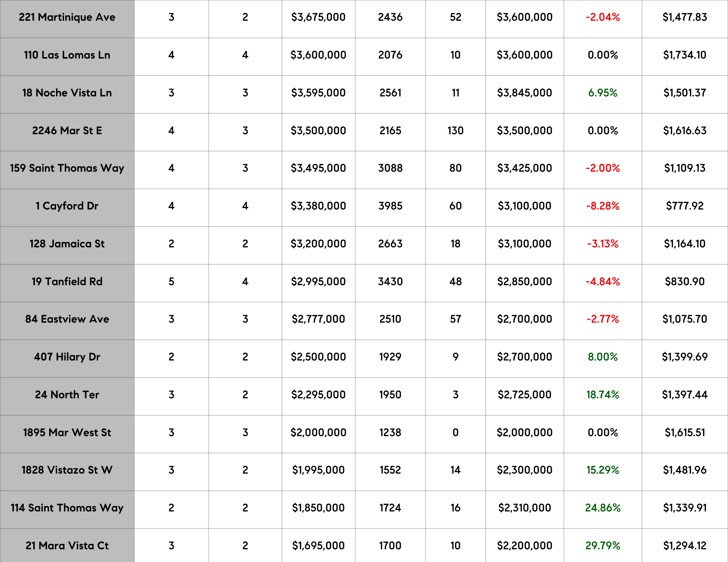The width and height of the screenshot is (728, 562).
Task: Select the 1895 Mar West St cell
Action: (x=67, y=433)
